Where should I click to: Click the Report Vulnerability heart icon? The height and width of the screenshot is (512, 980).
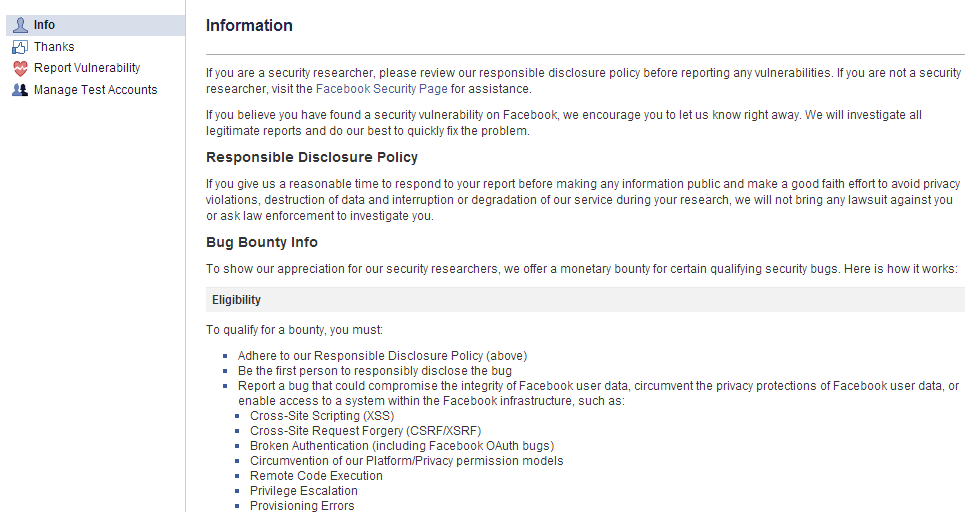pos(21,68)
